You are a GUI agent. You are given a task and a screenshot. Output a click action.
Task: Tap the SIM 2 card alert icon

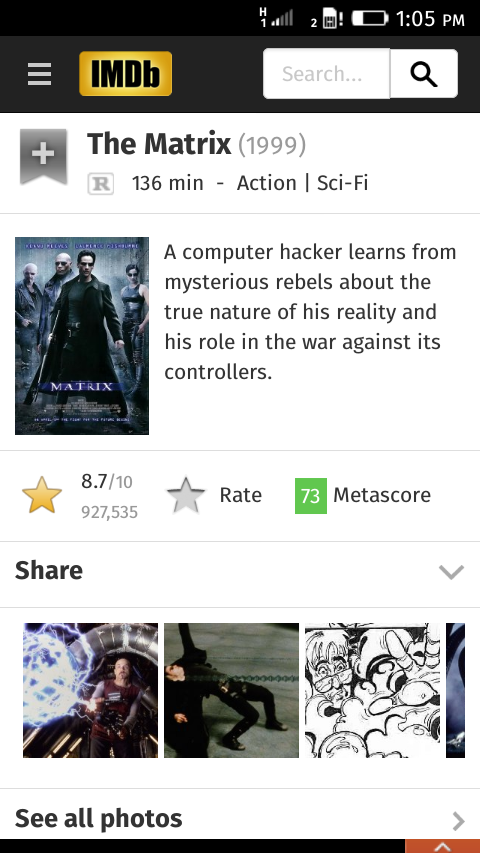click(x=331, y=19)
